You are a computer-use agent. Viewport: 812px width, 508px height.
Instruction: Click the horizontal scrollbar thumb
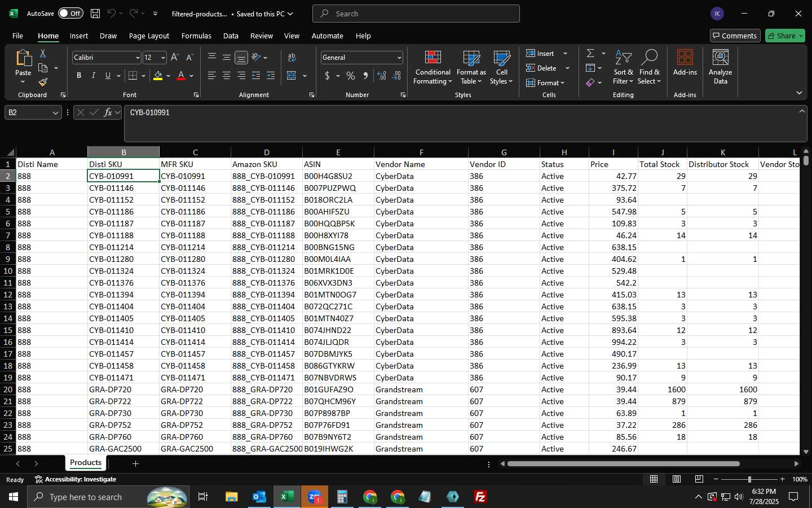(623, 463)
